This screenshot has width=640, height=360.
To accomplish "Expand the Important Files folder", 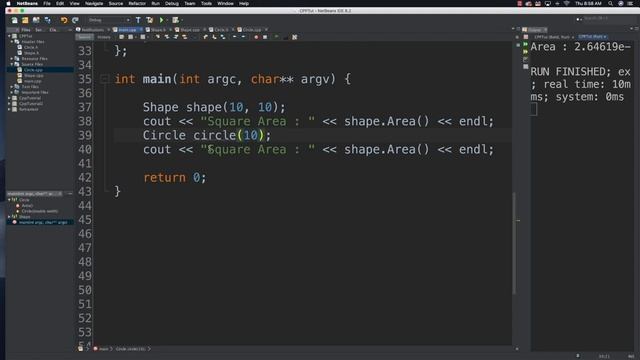I will coord(12,92).
